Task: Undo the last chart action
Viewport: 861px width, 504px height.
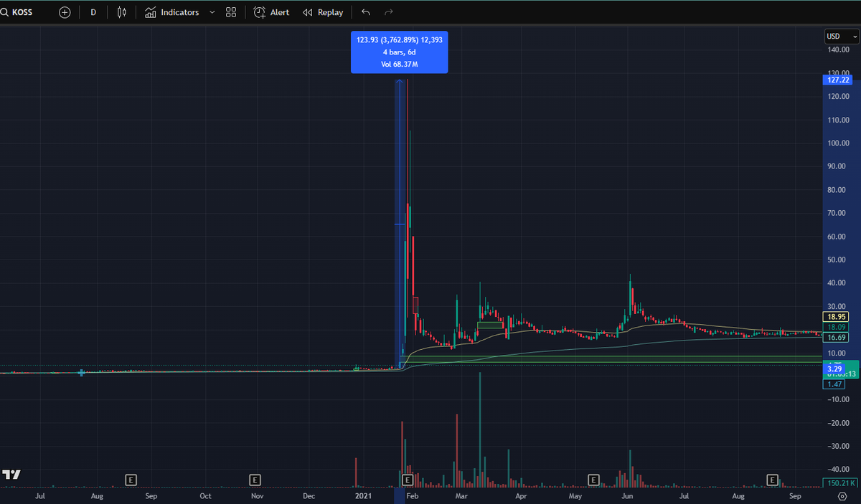Action: (x=366, y=12)
